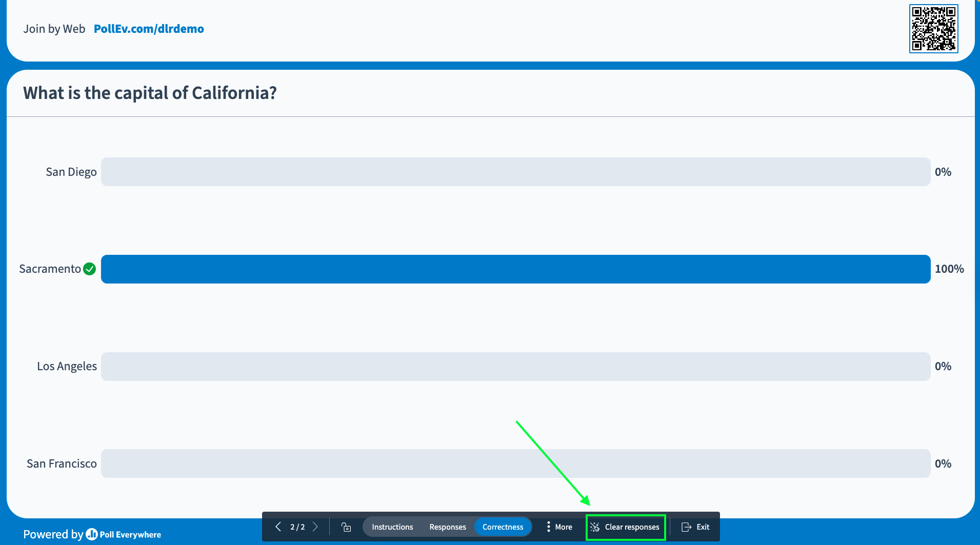Click the 0% value for Los Angeles
The height and width of the screenshot is (545, 980).
(x=943, y=366)
